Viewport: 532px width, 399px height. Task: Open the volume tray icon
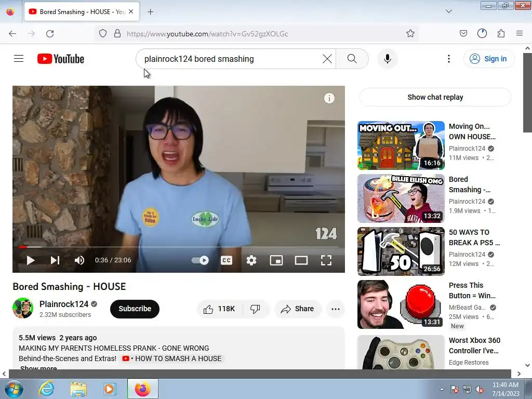(480, 390)
